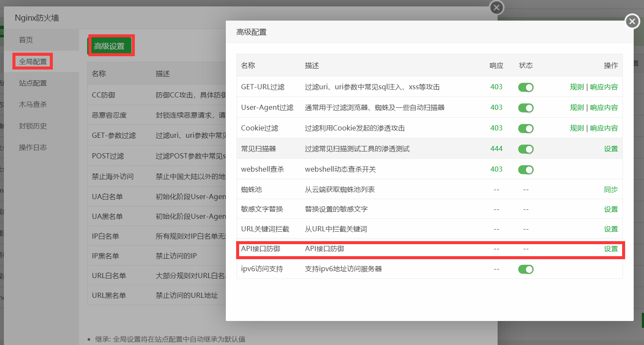Click the 禁止访问的URL地址 description
Viewport: 644px width, 345px height.
point(187,295)
